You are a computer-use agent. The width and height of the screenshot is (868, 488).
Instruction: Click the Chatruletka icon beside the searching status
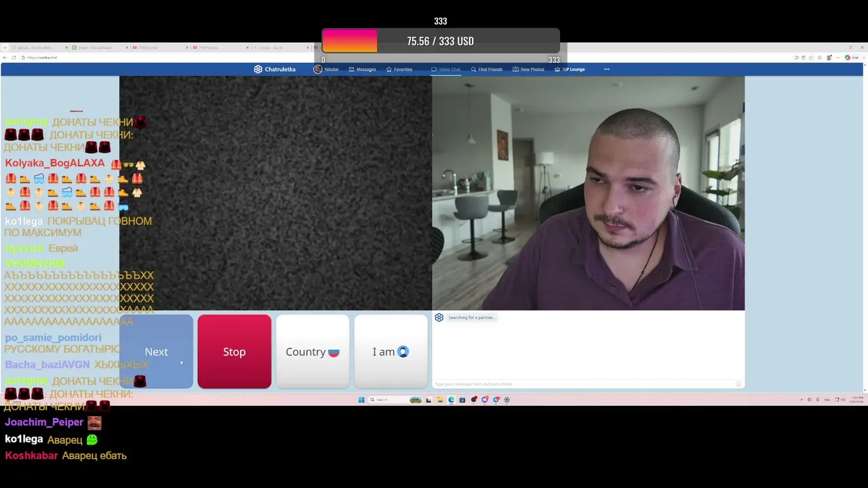point(439,317)
